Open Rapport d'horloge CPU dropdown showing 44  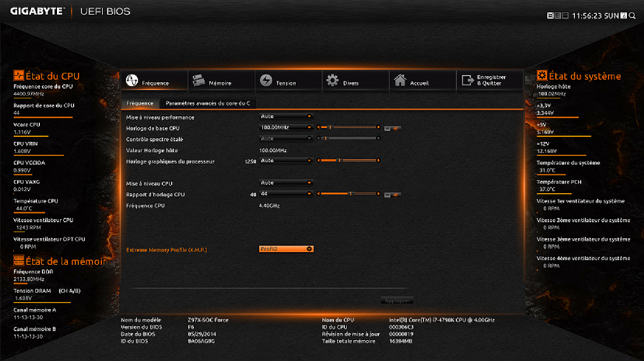pyautogui.click(x=286, y=194)
